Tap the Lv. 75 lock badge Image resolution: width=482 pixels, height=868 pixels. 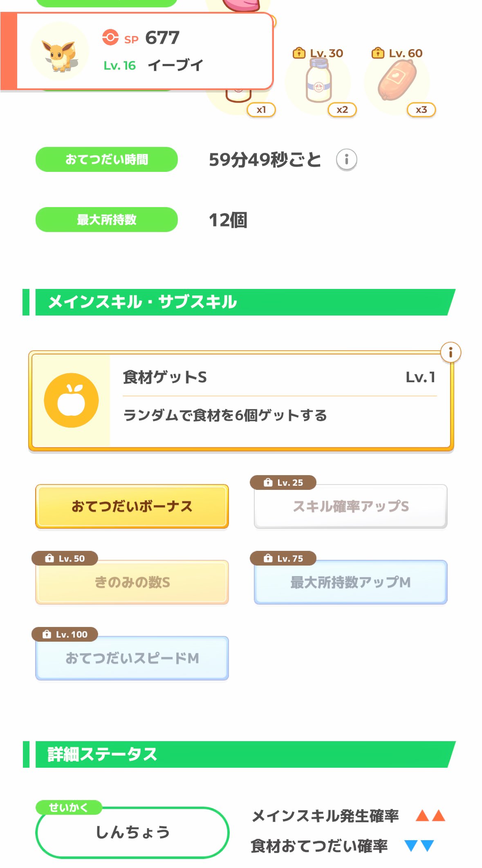283,559
